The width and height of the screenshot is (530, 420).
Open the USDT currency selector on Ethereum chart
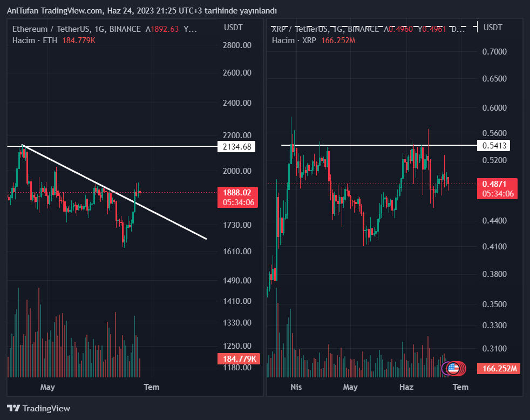pos(233,28)
